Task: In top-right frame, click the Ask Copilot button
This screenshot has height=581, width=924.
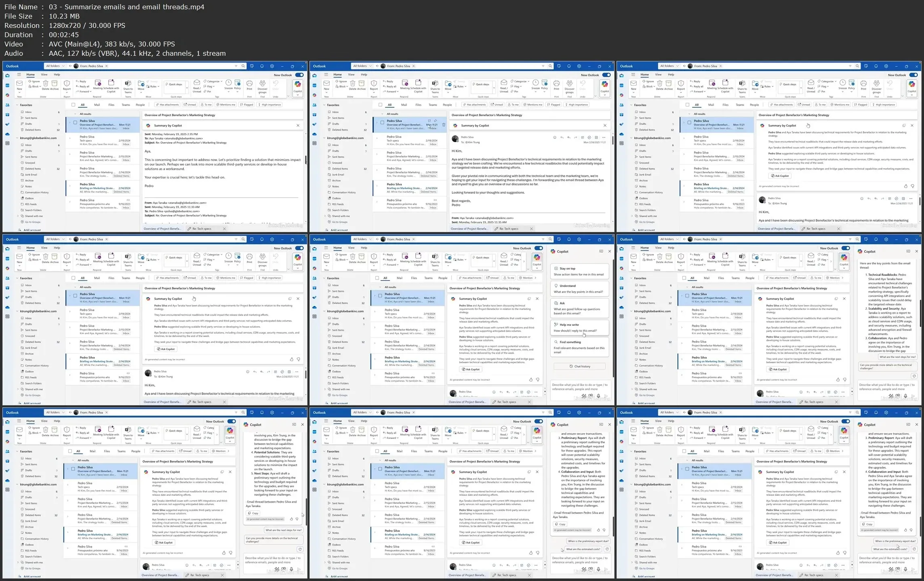Action: click(780, 176)
